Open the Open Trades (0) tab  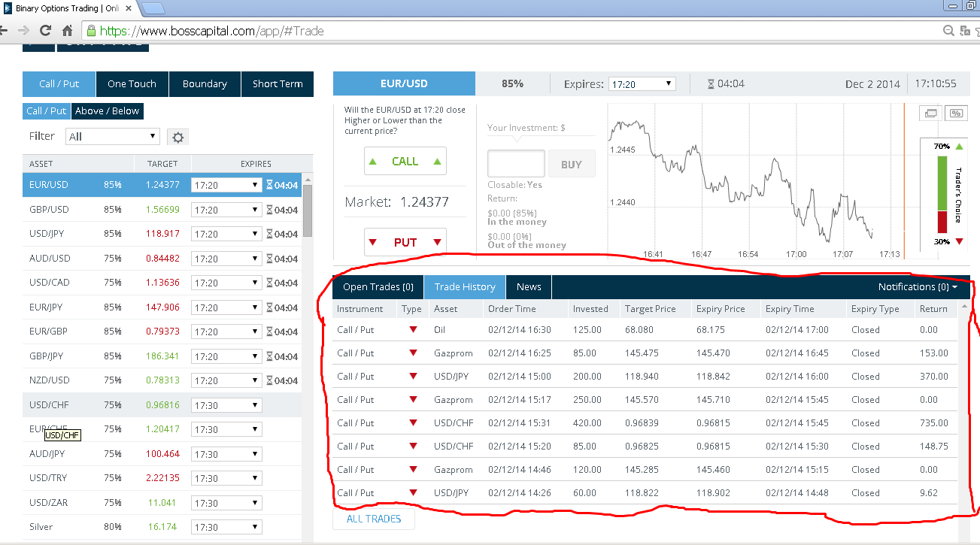[x=378, y=286]
